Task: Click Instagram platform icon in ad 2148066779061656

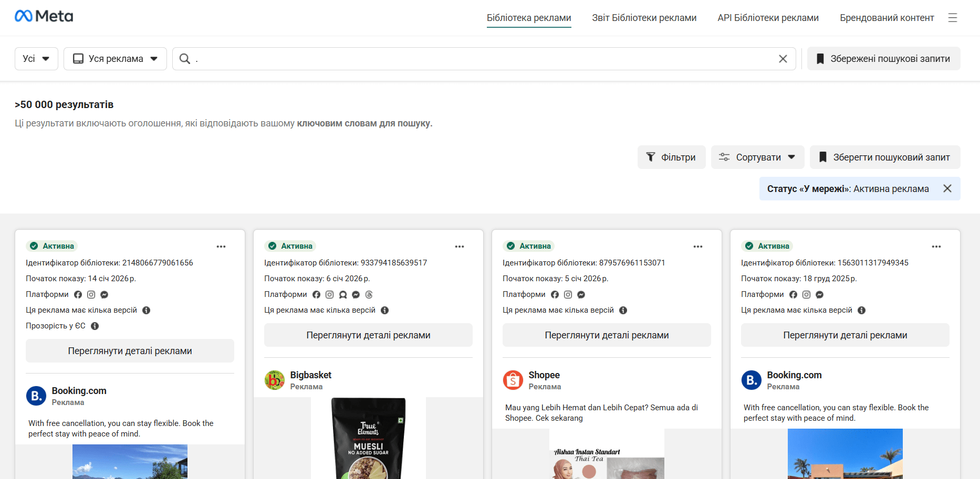Action: [x=91, y=295]
